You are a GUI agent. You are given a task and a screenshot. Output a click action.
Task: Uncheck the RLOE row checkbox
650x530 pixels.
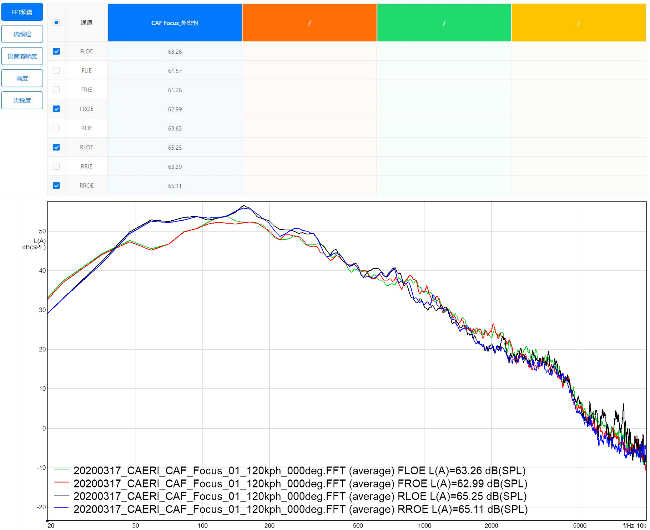pos(56,147)
